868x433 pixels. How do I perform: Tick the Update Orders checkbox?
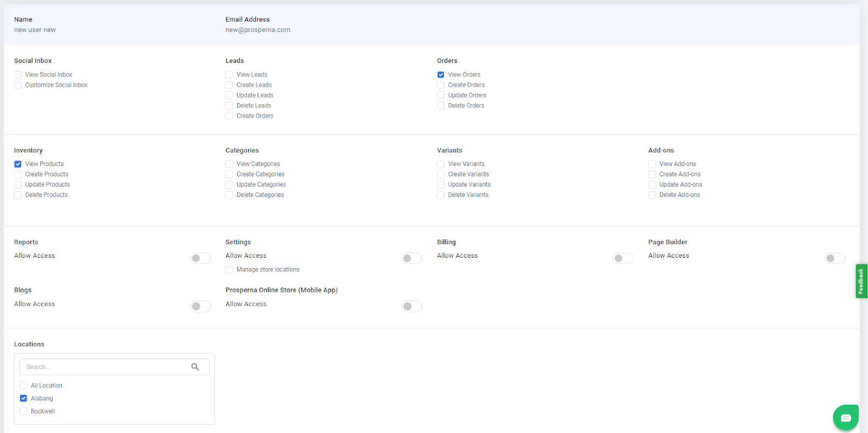point(441,95)
